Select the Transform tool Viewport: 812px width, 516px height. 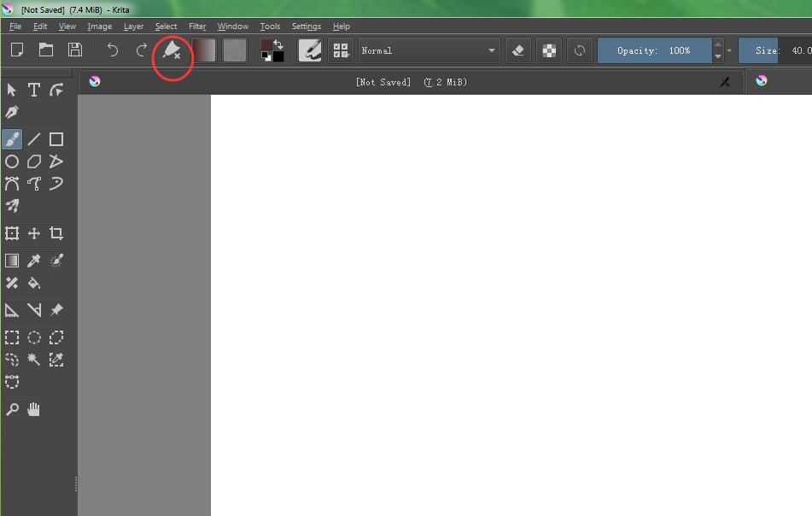coord(12,233)
